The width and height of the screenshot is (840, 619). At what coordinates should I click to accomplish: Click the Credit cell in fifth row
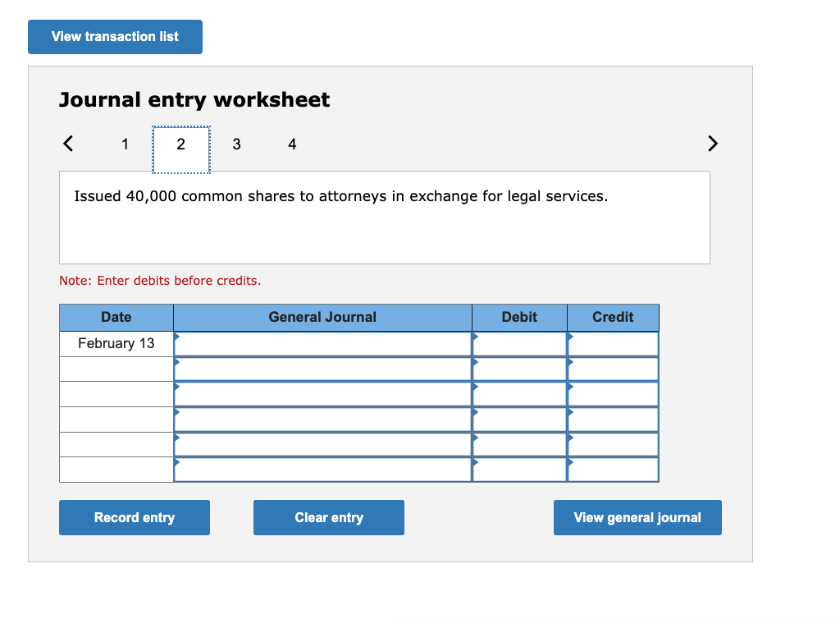[613, 445]
